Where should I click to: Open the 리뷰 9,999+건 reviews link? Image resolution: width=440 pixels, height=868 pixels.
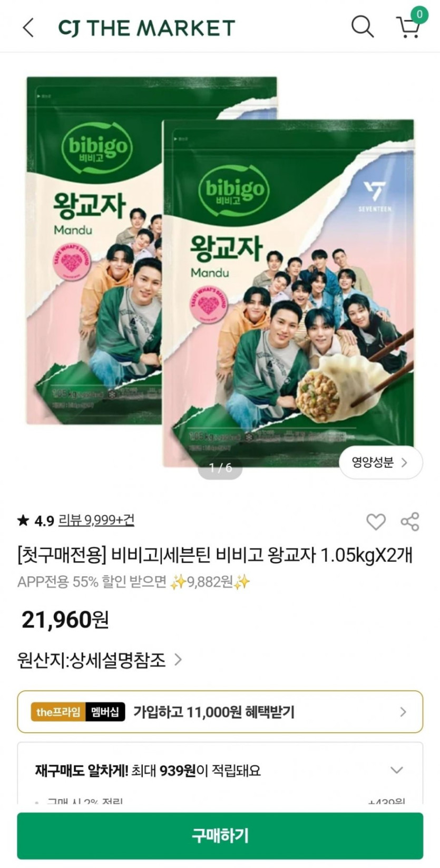click(x=96, y=520)
